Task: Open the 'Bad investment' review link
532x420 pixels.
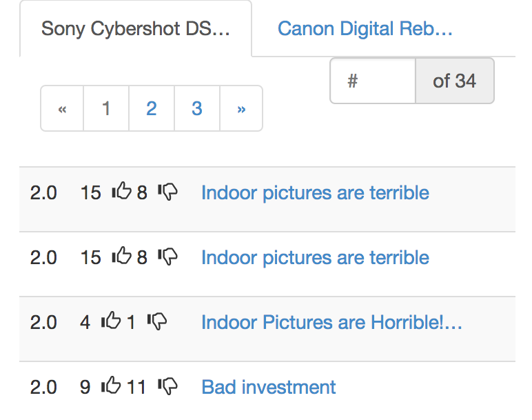Action: click(269, 387)
